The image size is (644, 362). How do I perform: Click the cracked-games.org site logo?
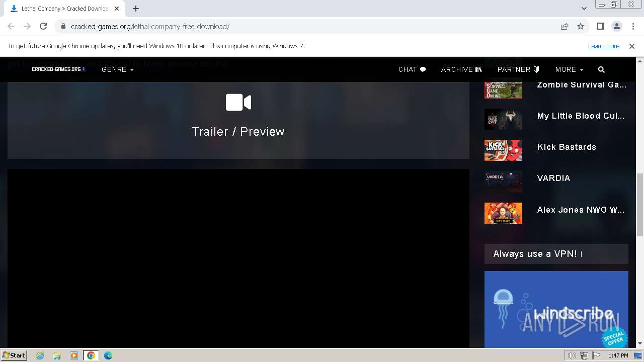59,69
